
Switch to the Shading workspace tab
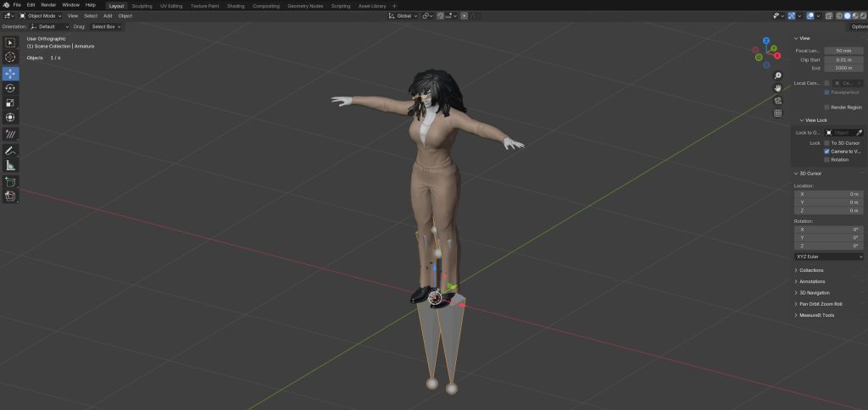click(x=236, y=6)
